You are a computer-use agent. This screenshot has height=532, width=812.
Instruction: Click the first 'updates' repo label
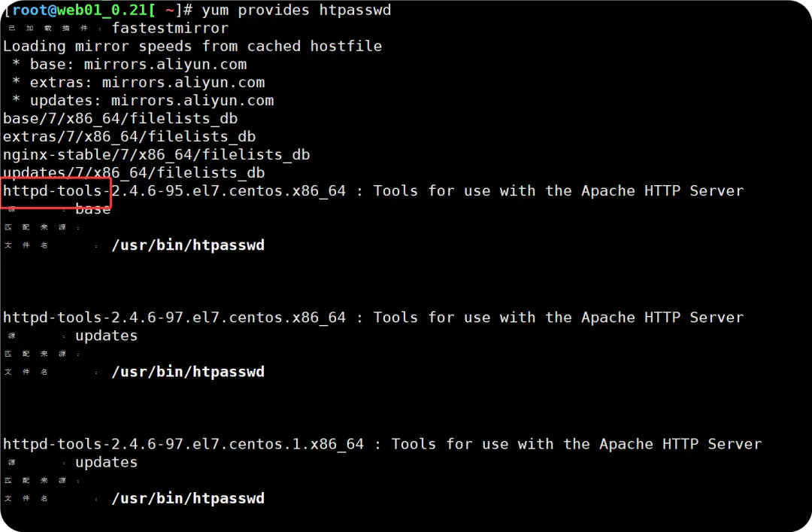[x=106, y=336]
